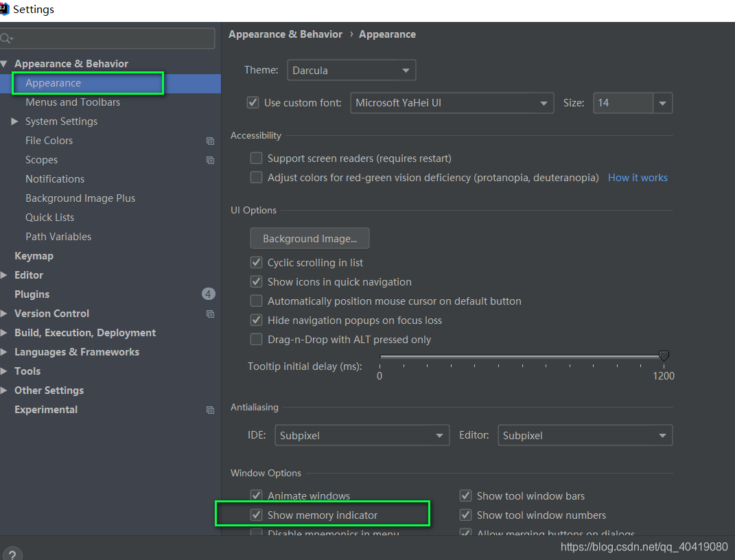This screenshot has width=735, height=560.
Task: Expand the Other Settings node arrow
Action: [3, 390]
